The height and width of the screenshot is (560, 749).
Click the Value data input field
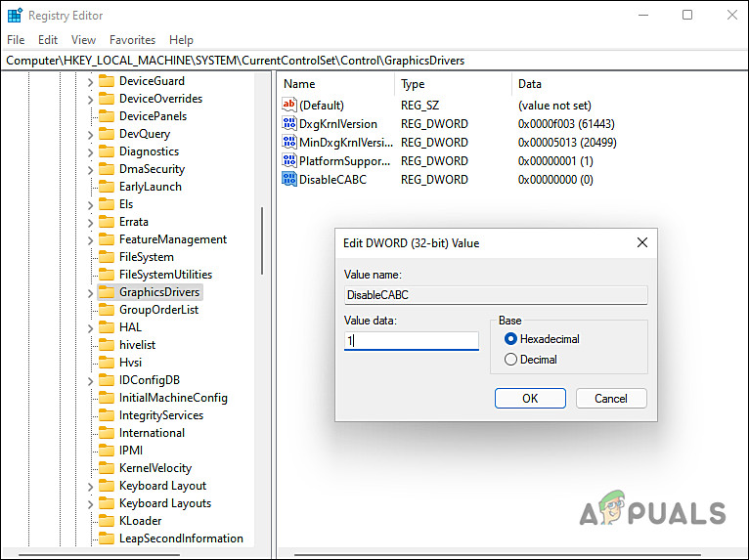pyautogui.click(x=412, y=341)
